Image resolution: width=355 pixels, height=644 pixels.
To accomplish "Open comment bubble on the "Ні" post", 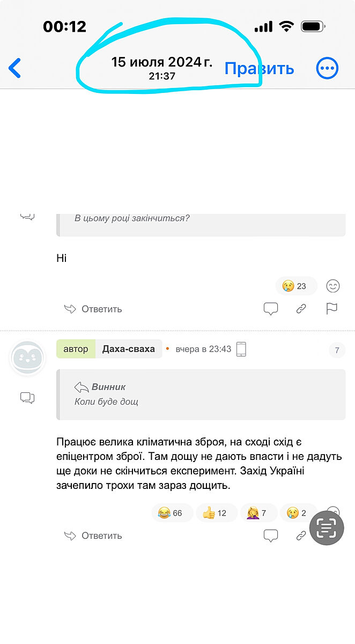I will pyautogui.click(x=271, y=309).
